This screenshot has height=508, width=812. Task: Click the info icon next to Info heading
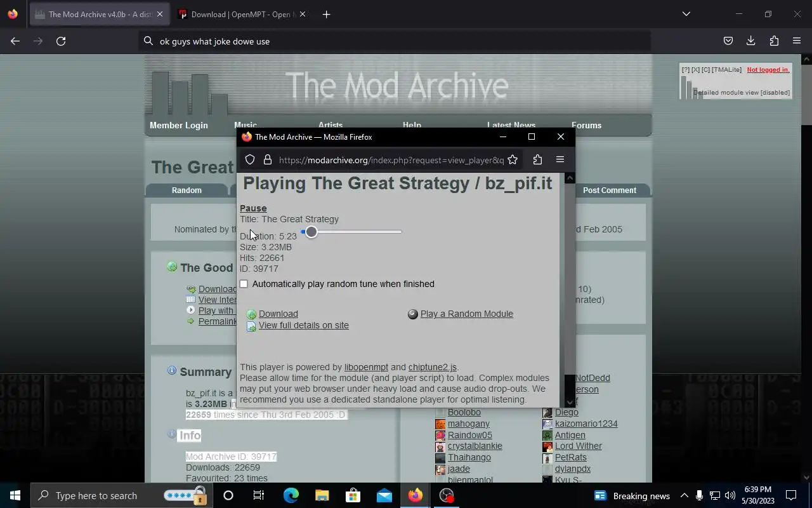tap(171, 434)
